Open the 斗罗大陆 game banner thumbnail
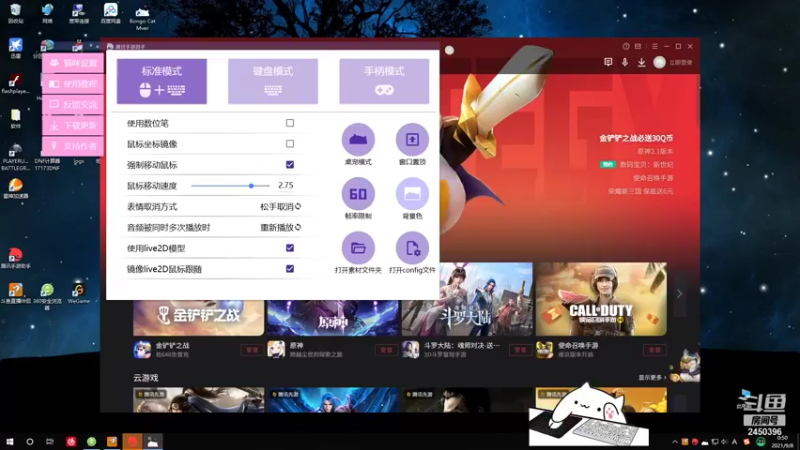The image size is (800, 450). (467, 299)
